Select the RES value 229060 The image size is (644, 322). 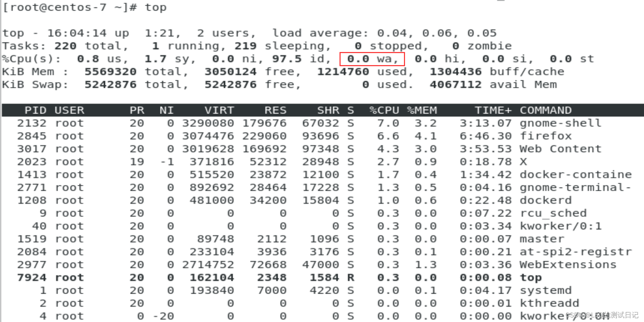click(x=264, y=136)
